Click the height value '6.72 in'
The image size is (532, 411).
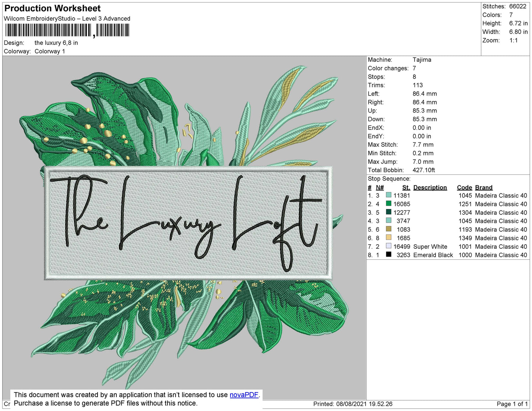pos(518,23)
